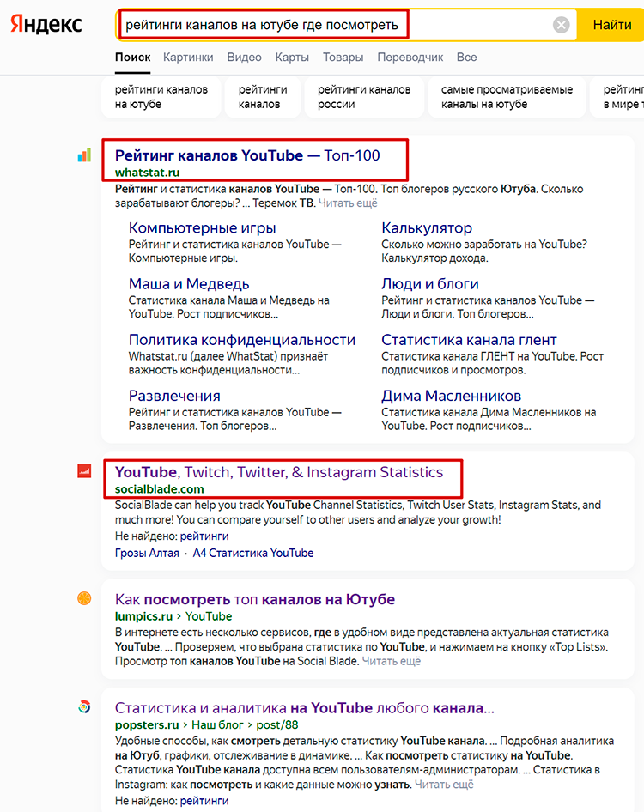Screen dimensions: 644x812
Task: Switch to the Видео tab
Action: click(x=244, y=57)
